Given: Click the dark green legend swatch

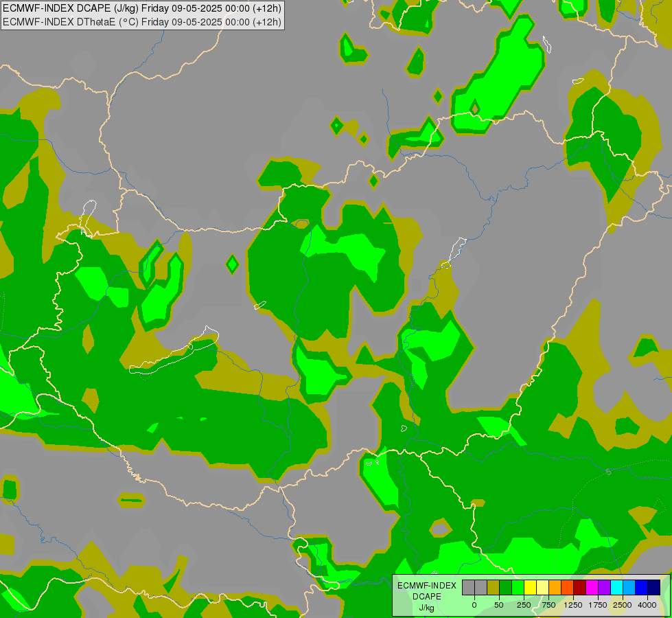Looking at the screenshot, I should pyautogui.click(x=506, y=587).
